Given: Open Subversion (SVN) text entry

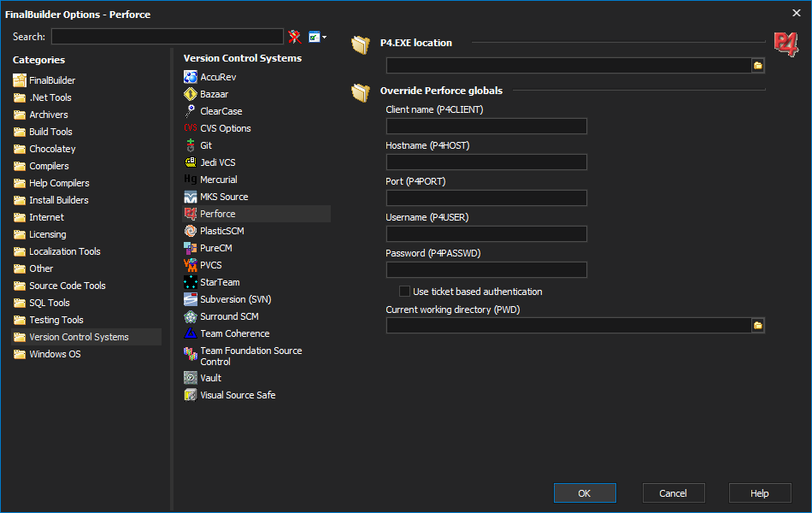Looking at the screenshot, I should point(236,299).
